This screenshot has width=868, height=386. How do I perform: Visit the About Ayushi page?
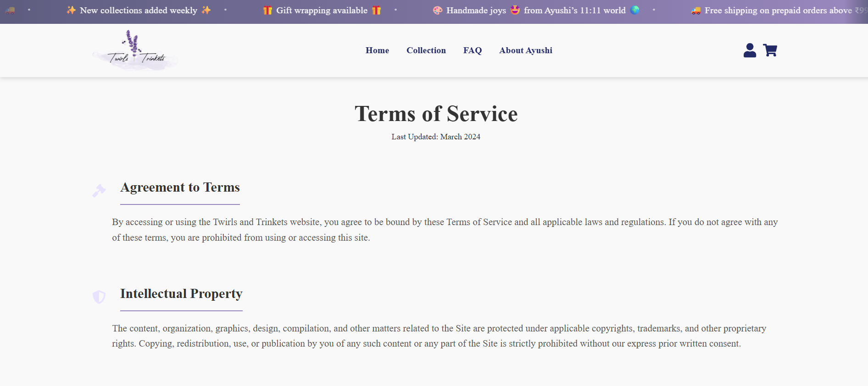click(525, 50)
